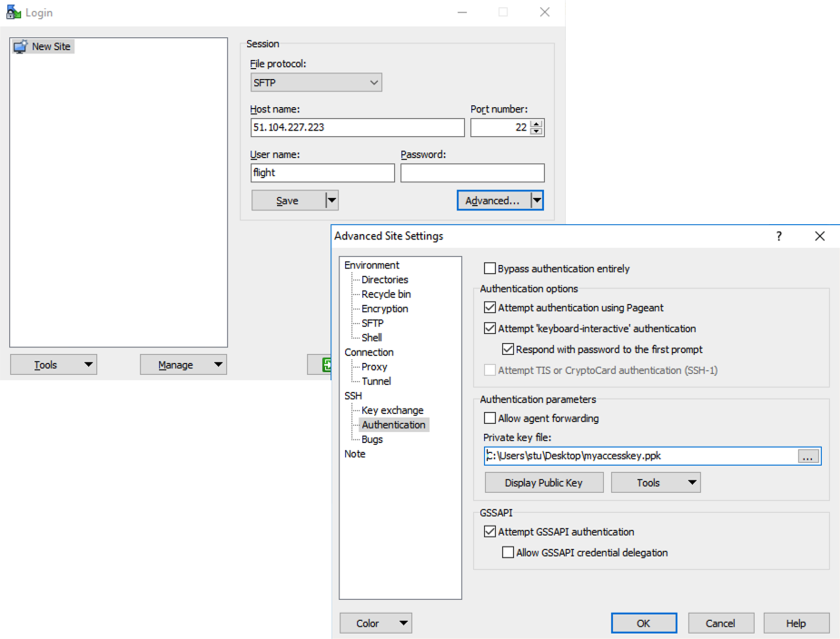Open the Color dropdown button

tap(375, 624)
